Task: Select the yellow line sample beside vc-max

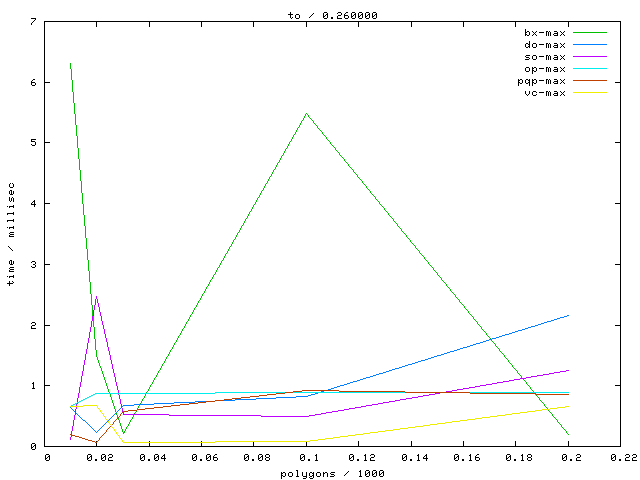Action: [590, 93]
